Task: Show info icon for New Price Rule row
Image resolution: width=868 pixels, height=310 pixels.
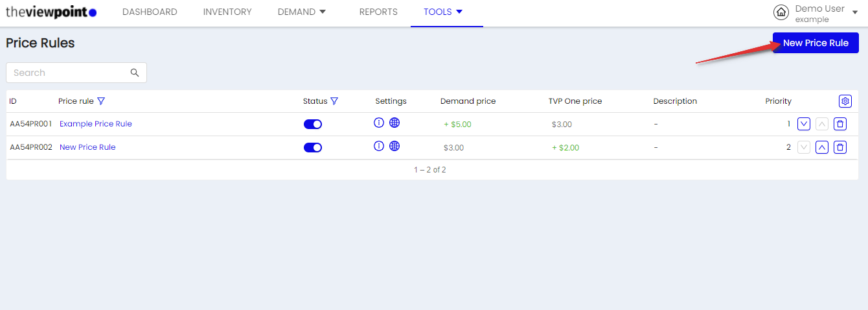Action: point(379,146)
